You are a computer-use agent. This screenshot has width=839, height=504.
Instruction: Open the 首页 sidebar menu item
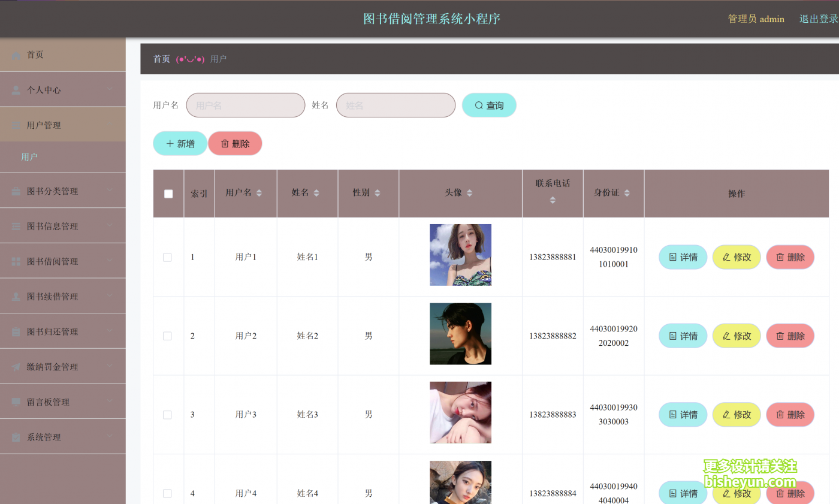pyautogui.click(x=63, y=55)
